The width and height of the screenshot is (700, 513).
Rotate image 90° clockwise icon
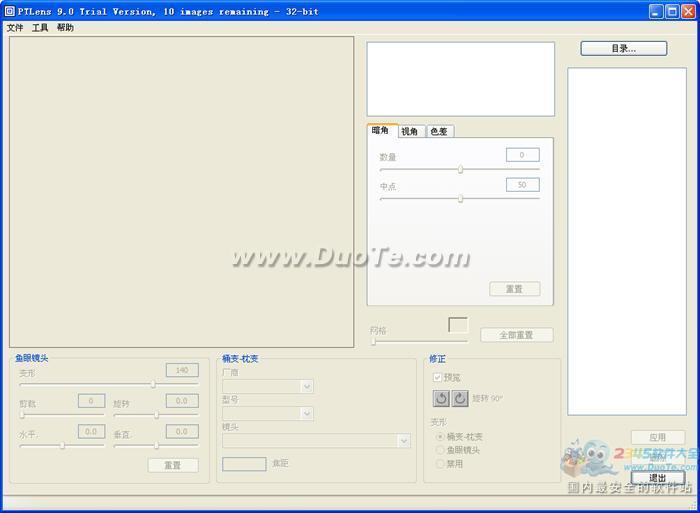[x=460, y=398]
